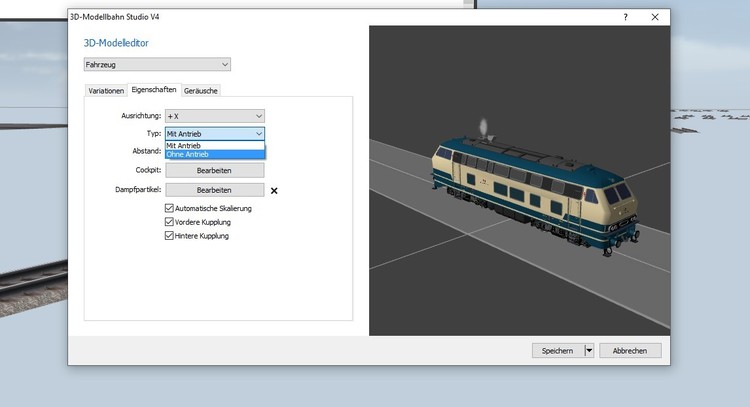Toggle Automatische Skalierung checkbox
Viewport: 750px width, 407px height.
coord(169,208)
